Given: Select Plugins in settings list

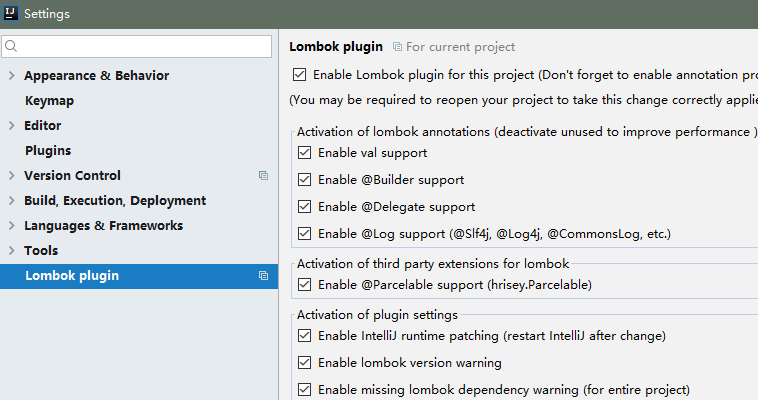Looking at the screenshot, I should click(x=47, y=151).
